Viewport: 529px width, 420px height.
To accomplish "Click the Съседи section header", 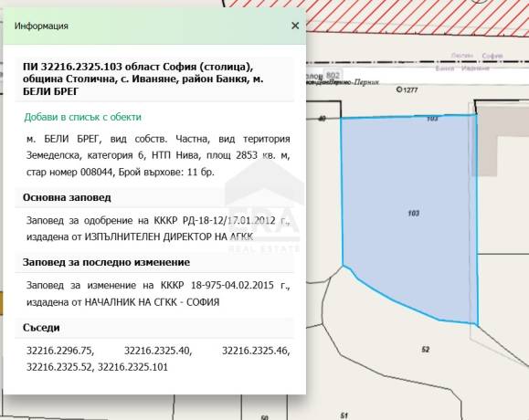I will [x=41, y=328].
